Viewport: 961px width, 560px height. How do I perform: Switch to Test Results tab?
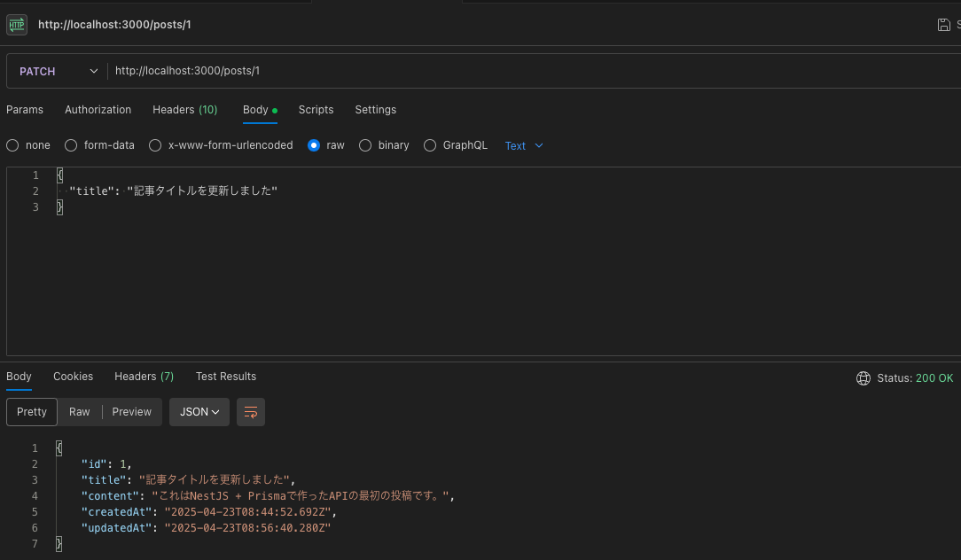pyautogui.click(x=226, y=377)
